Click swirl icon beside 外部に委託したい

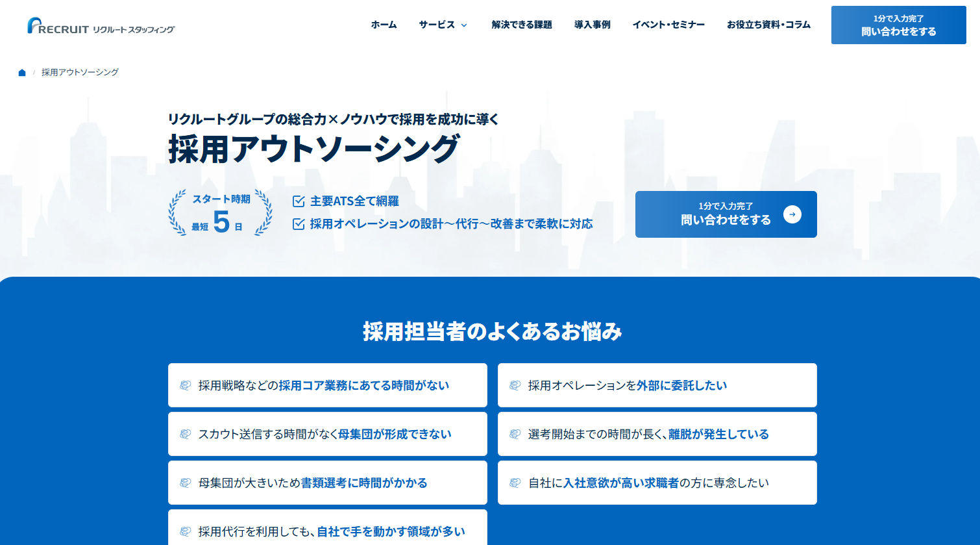click(x=515, y=385)
